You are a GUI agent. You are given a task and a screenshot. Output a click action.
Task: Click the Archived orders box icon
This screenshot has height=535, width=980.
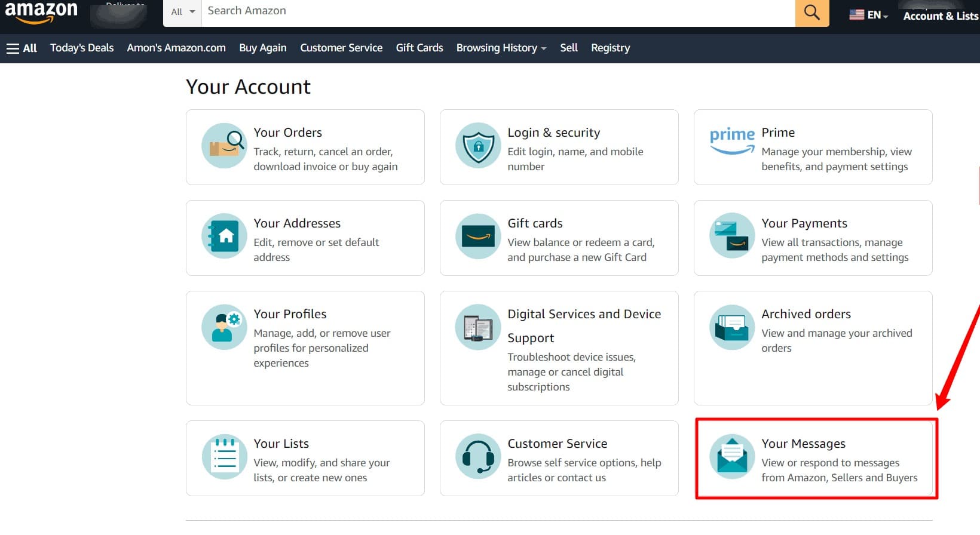pos(732,327)
